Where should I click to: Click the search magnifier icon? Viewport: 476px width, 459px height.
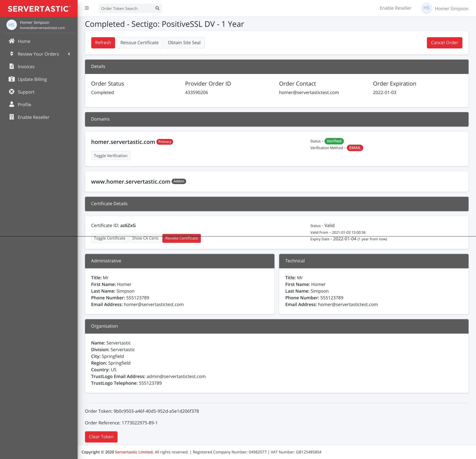coord(157,8)
